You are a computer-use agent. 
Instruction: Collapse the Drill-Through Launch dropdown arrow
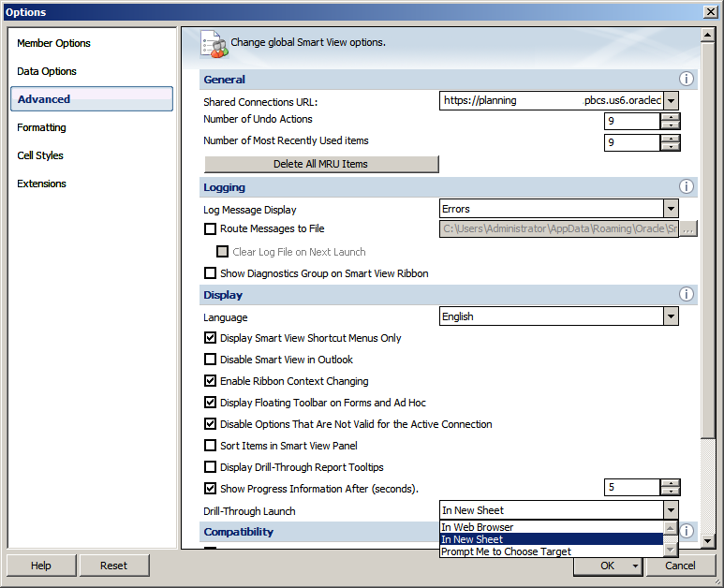671,510
